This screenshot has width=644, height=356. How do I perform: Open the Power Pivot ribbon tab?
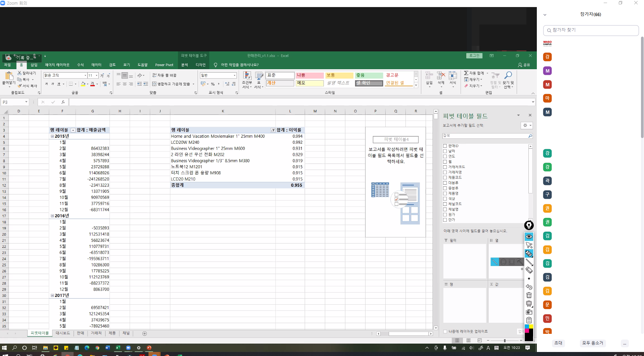164,65
